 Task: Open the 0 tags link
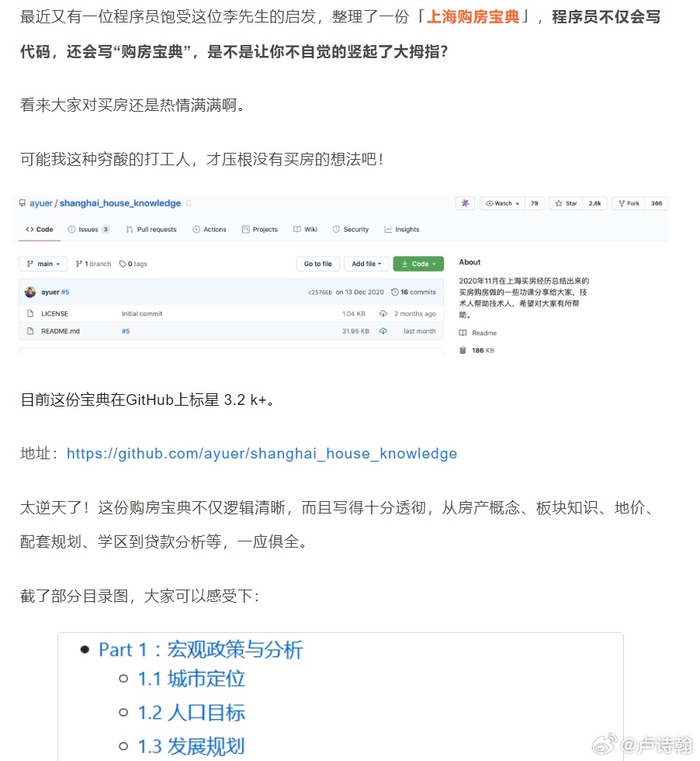133,264
